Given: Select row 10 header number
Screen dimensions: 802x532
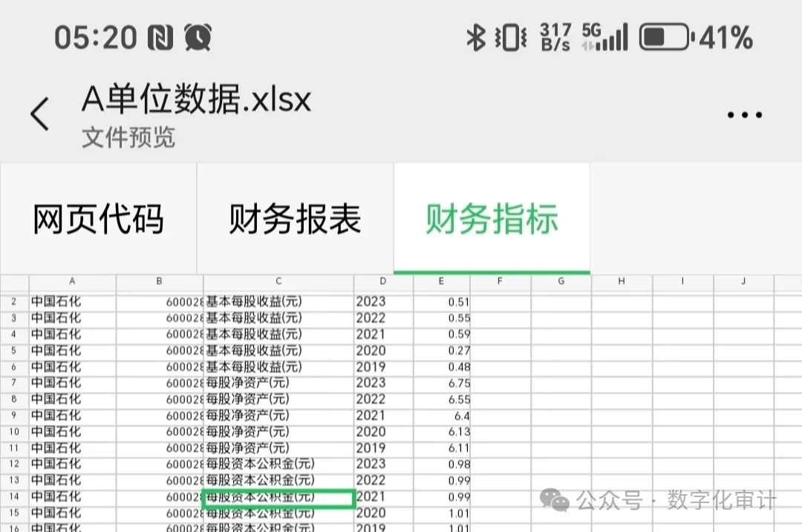Looking at the screenshot, I should click(x=14, y=432).
